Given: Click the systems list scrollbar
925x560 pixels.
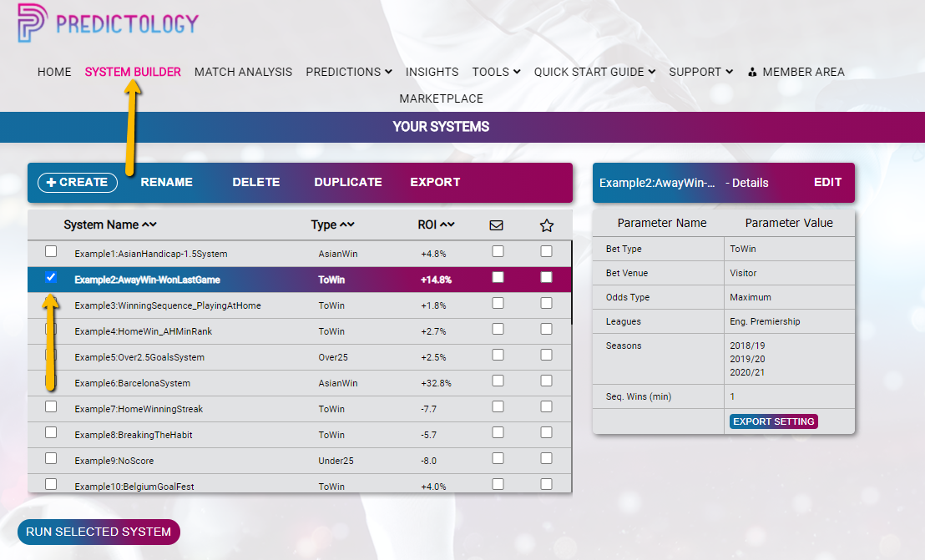Looking at the screenshot, I should pyautogui.click(x=571, y=282).
